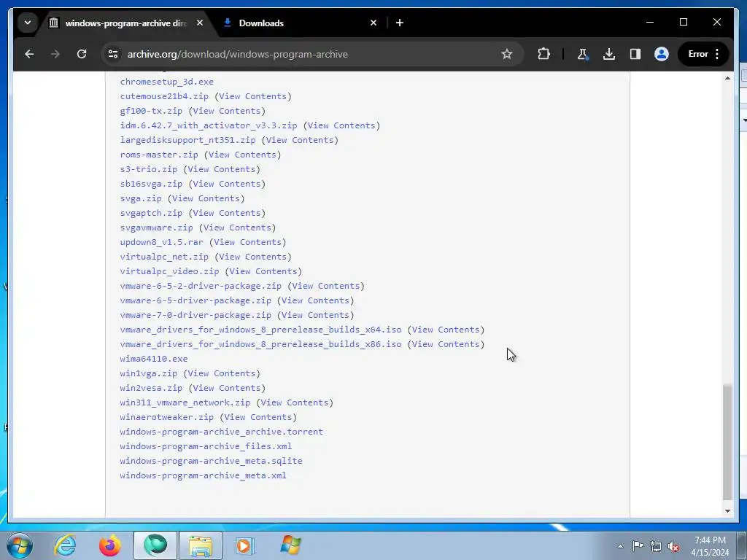Download chromesetup_3d.exe
747x560 pixels.
pos(167,82)
